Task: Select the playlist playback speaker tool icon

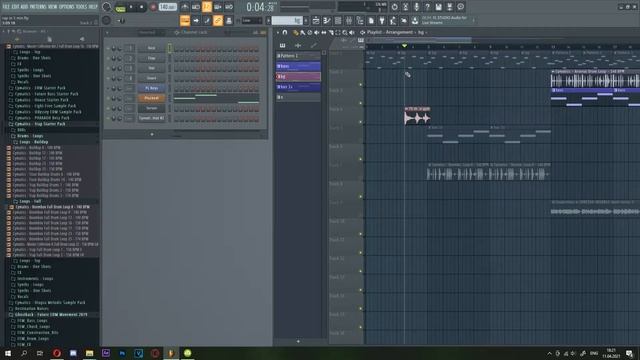Action: (352, 33)
